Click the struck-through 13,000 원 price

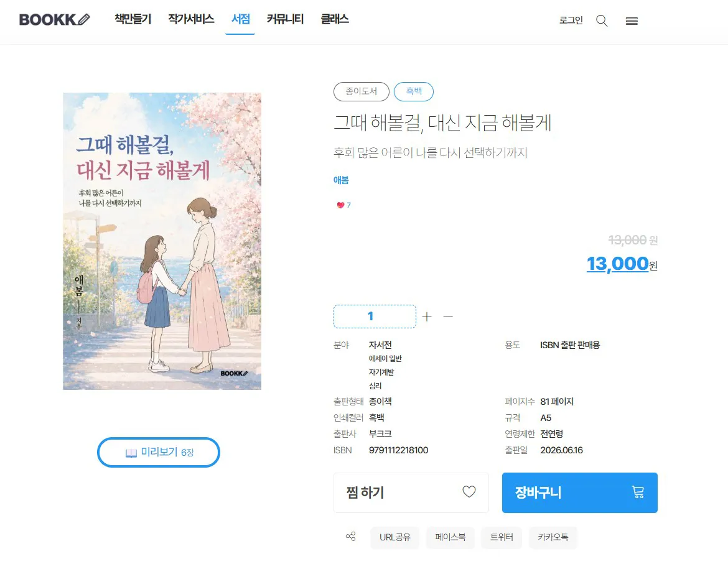633,240
